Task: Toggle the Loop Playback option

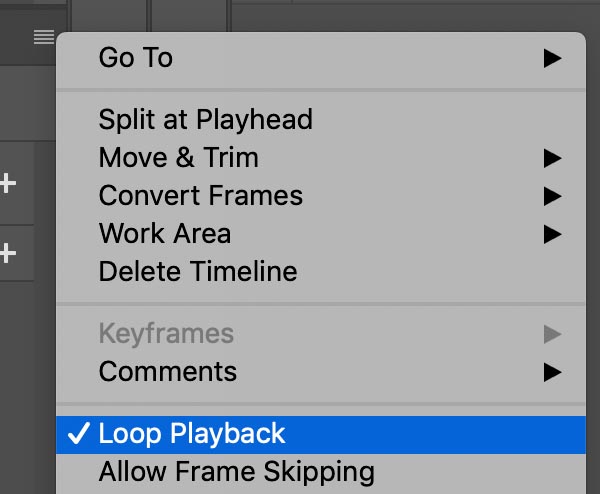Action: point(321,435)
